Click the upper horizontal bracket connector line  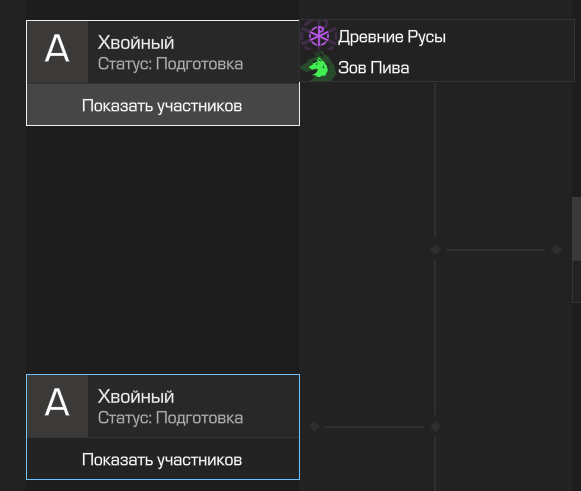coord(495,250)
